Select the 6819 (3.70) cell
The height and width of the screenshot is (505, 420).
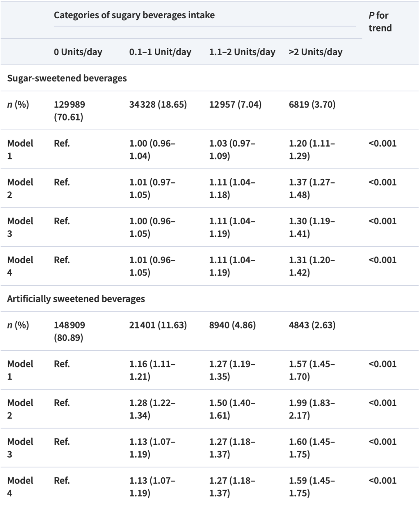pyautogui.click(x=312, y=105)
